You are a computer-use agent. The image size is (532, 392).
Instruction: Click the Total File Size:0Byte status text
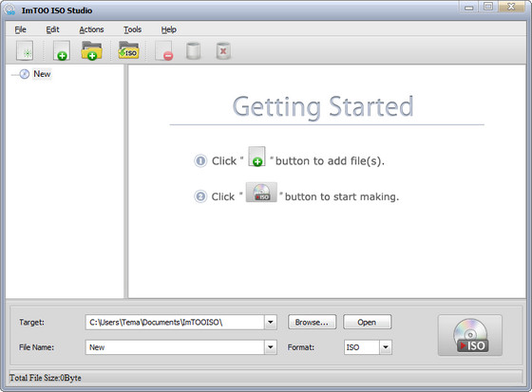pyautogui.click(x=46, y=378)
